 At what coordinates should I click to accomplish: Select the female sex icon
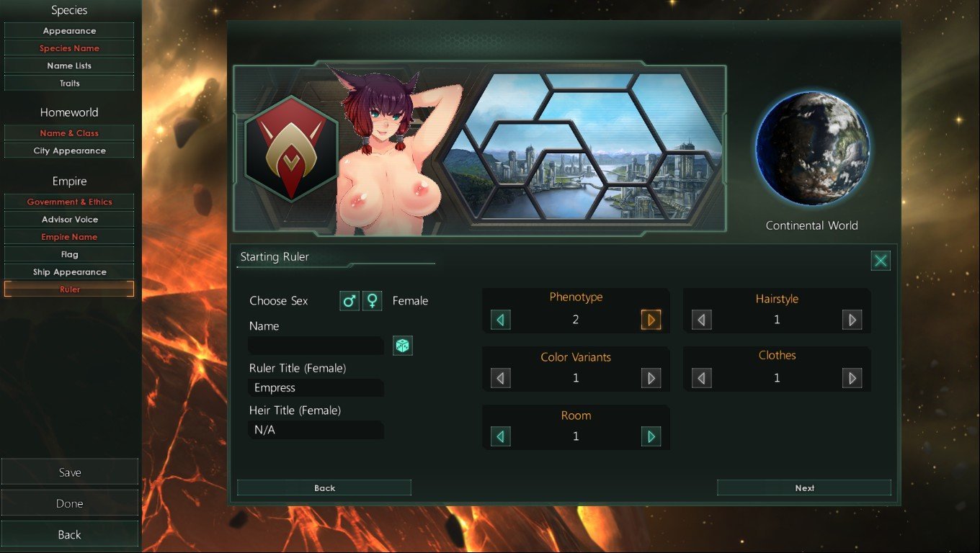(x=372, y=301)
